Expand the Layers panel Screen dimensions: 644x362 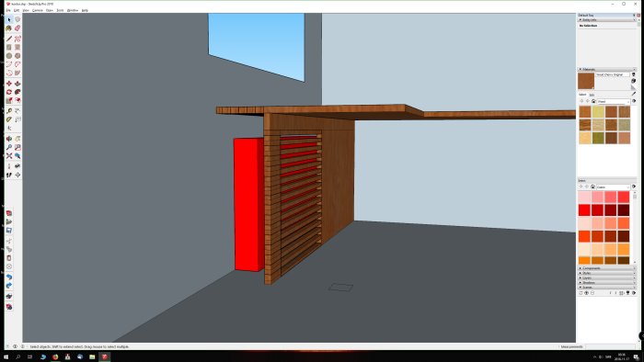607,278
